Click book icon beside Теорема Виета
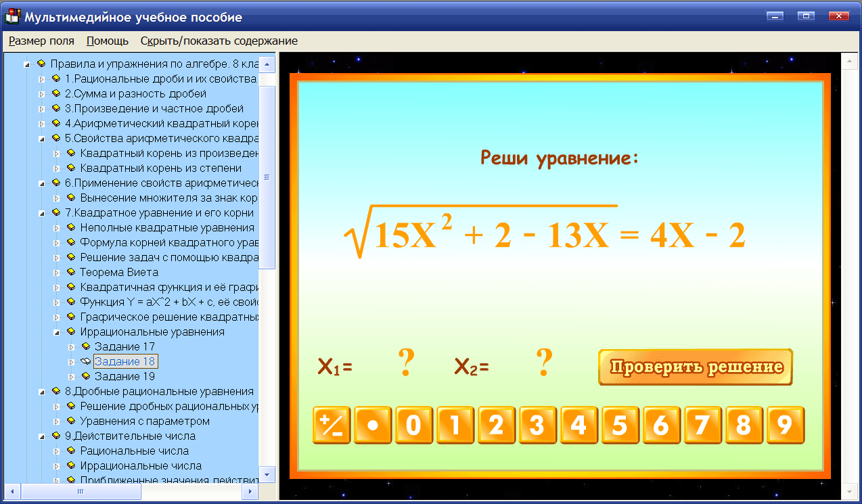862x504 pixels. point(71,273)
